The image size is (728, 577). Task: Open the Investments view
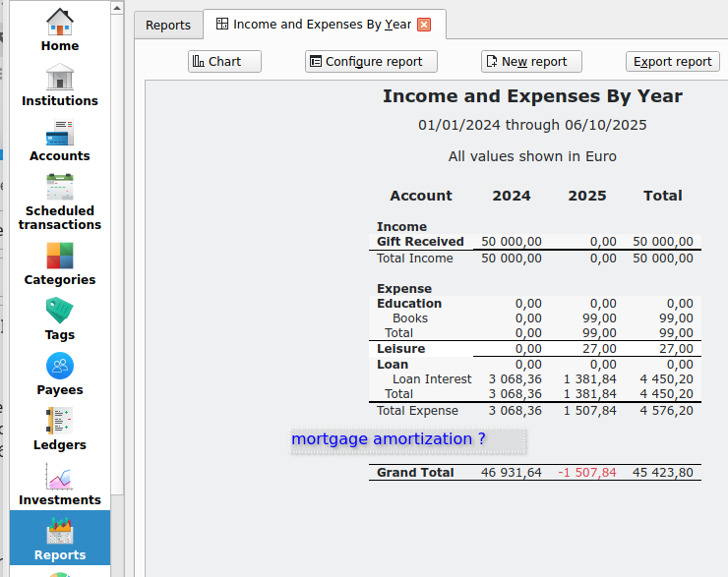(59, 484)
